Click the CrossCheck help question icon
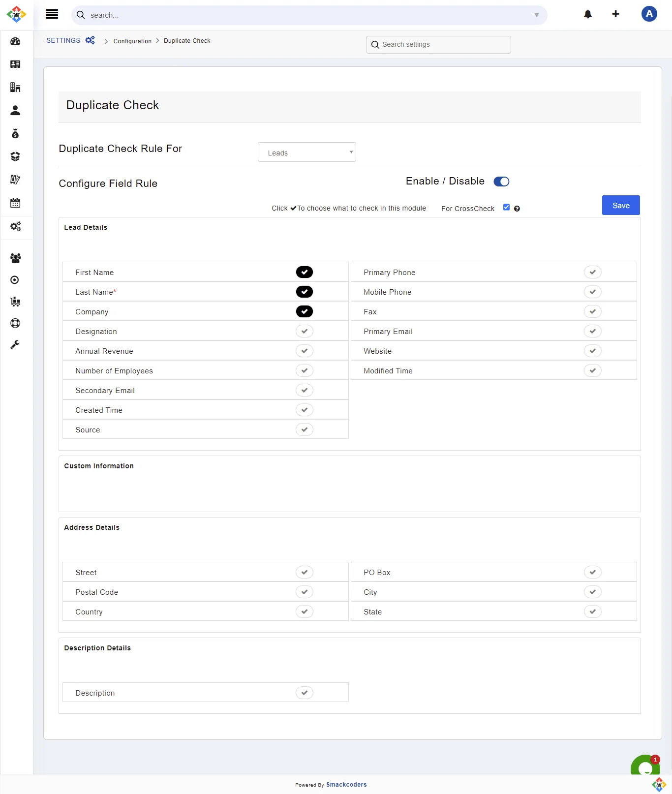The image size is (672, 794). tap(517, 209)
